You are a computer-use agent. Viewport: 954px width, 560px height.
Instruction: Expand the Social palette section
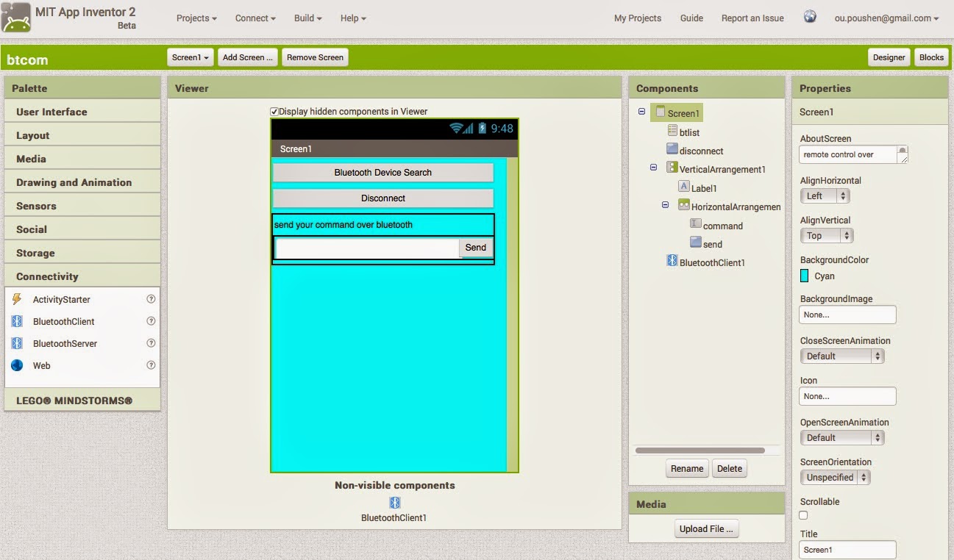click(x=82, y=229)
